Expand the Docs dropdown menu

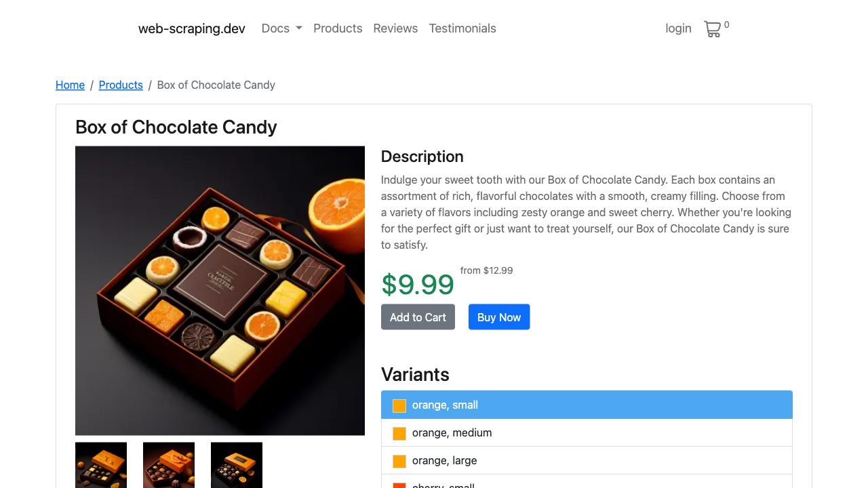click(281, 28)
